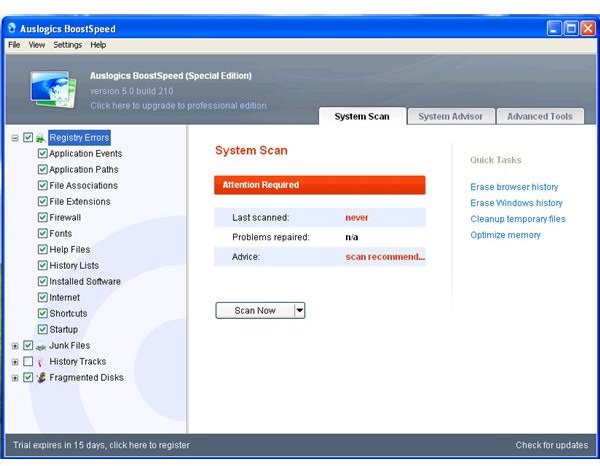Select the File Associations label
This screenshot has width=600, height=466.
(83, 186)
